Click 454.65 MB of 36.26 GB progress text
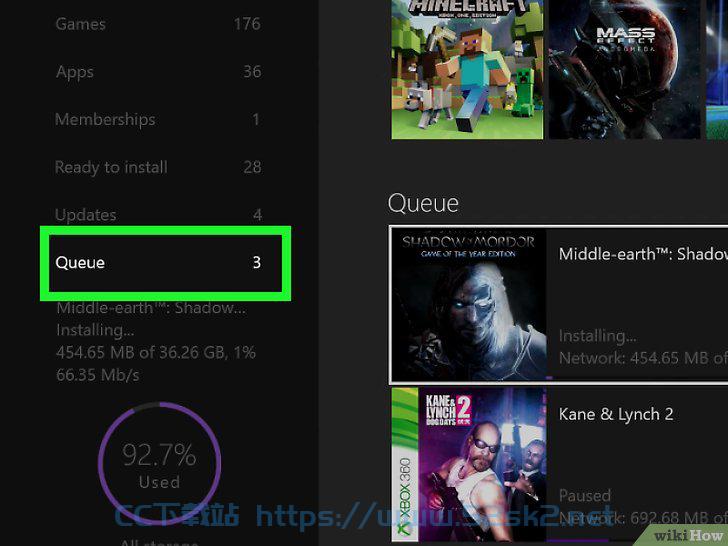Screen dimensions: 728x546 (x=156, y=352)
